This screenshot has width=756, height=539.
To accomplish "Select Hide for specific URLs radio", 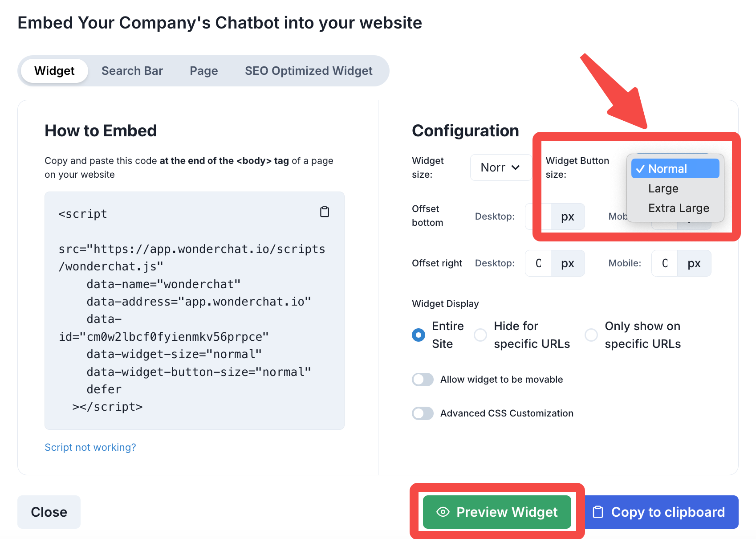I will [x=480, y=335].
